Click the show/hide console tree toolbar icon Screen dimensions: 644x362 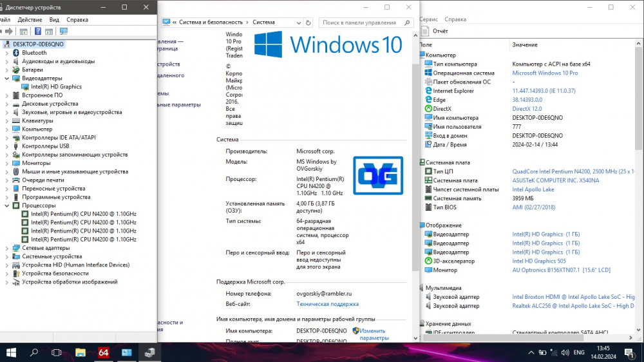tap(23, 31)
